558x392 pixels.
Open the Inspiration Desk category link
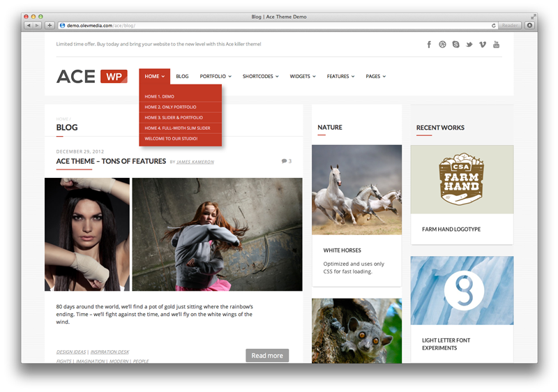[x=110, y=352]
